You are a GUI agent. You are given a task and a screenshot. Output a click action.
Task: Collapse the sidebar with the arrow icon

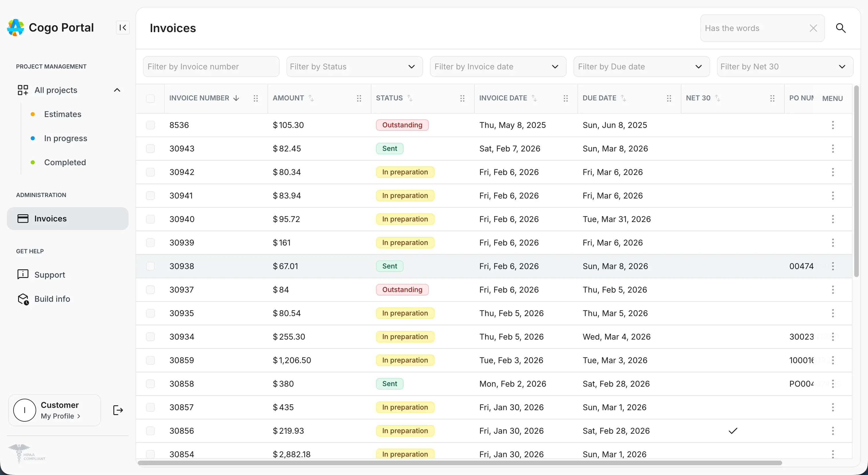click(x=123, y=28)
